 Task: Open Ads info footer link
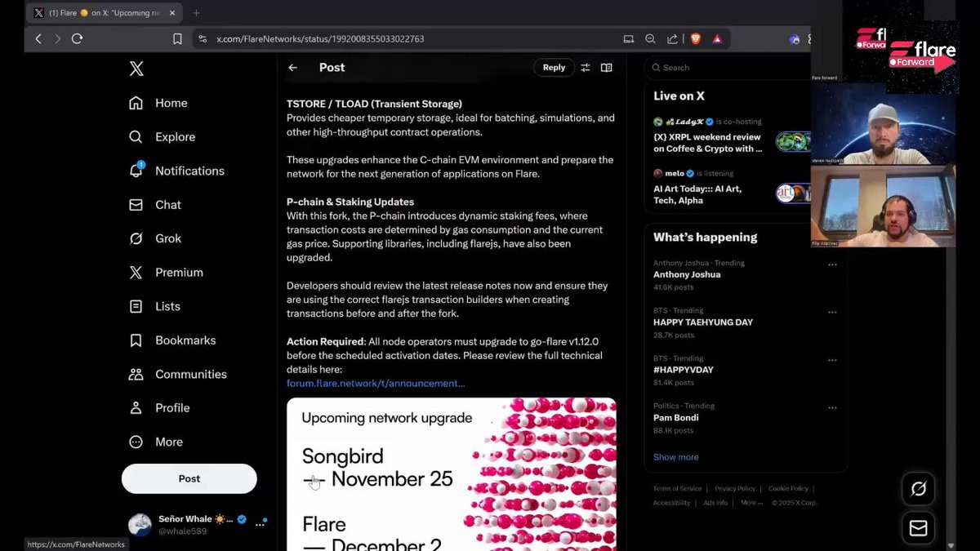click(x=715, y=503)
